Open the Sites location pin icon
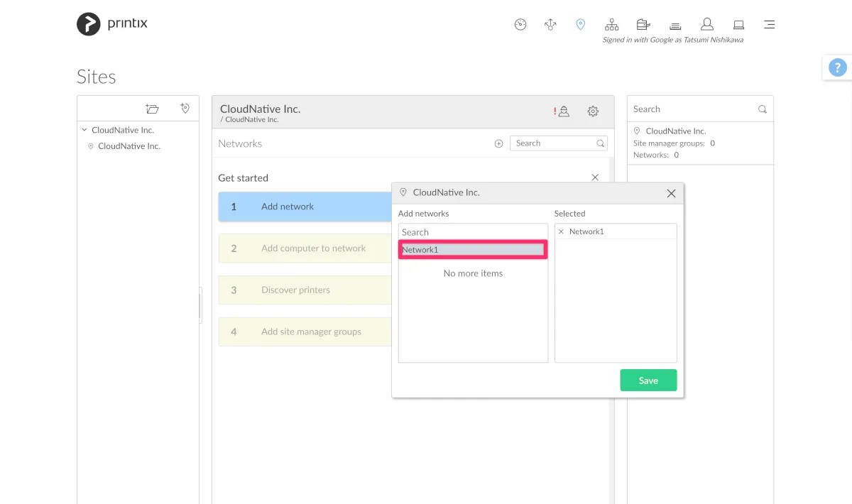This screenshot has width=852, height=504. click(581, 25)
